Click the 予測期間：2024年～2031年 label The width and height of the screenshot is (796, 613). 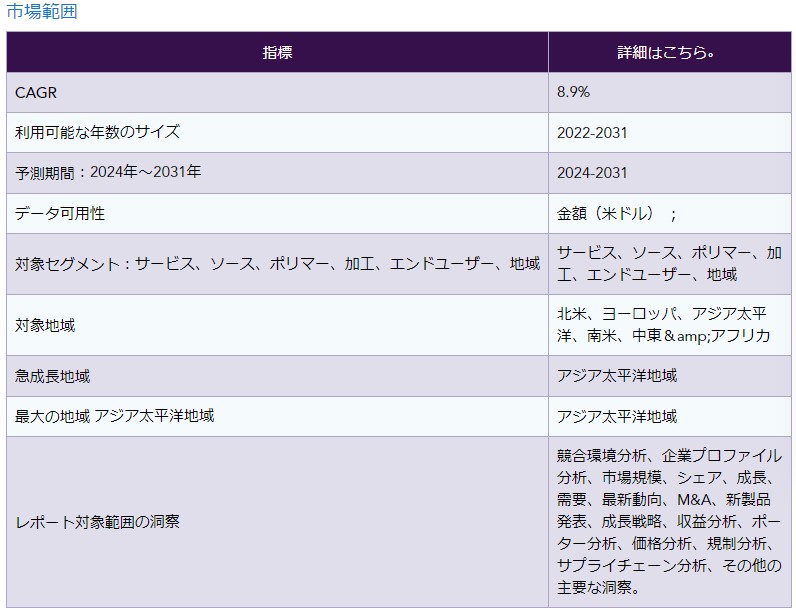coord(108,172)
